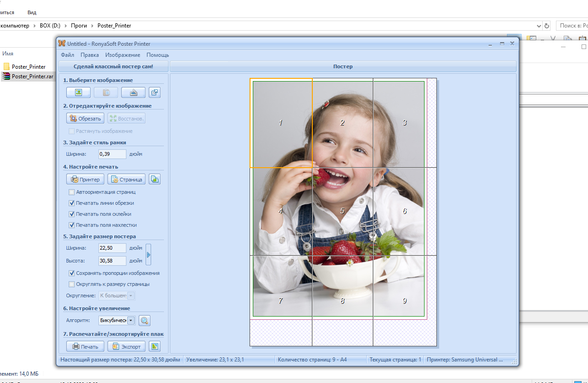Open Принтер settings
Screen dimensions: 588x383
pyautogui.click(x=85, y=179)
